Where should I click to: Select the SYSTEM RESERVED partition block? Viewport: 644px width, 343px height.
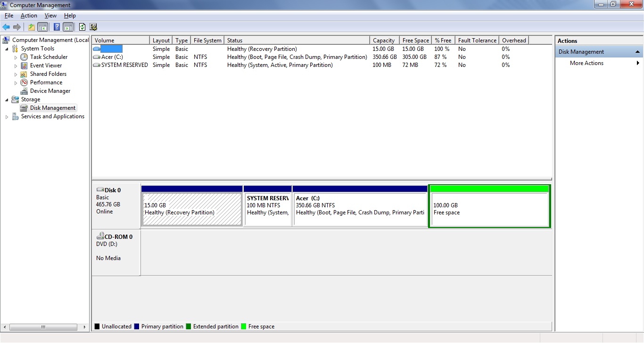267,205
